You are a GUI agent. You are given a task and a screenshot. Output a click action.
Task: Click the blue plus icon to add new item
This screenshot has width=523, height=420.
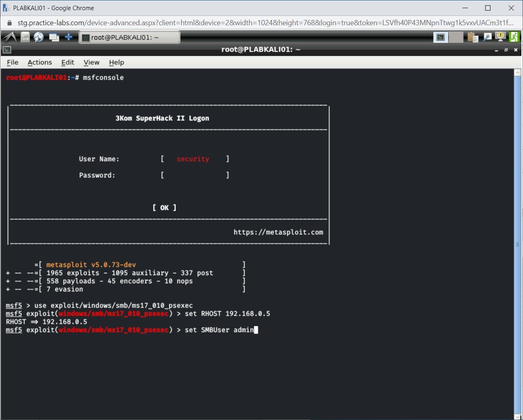[x=69, y=37]
